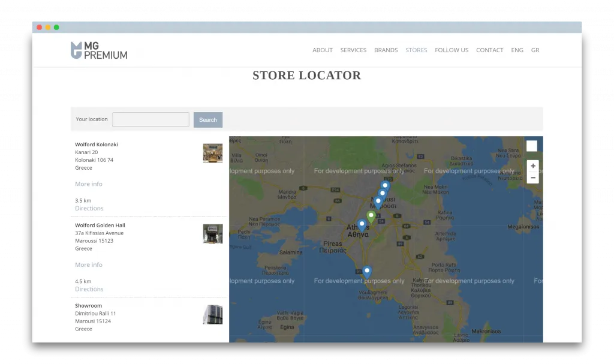Image resolution: width=614 pixels, height=364 pixels.
Task: Open More info for Wolford Kolonaki
Action: click(x=88, y=183)
